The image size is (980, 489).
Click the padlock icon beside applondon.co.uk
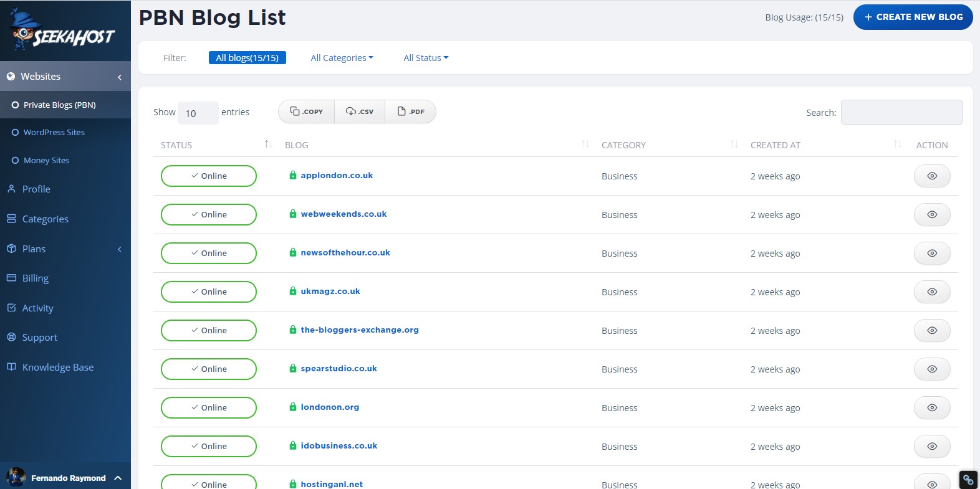(x=293, y=175)
